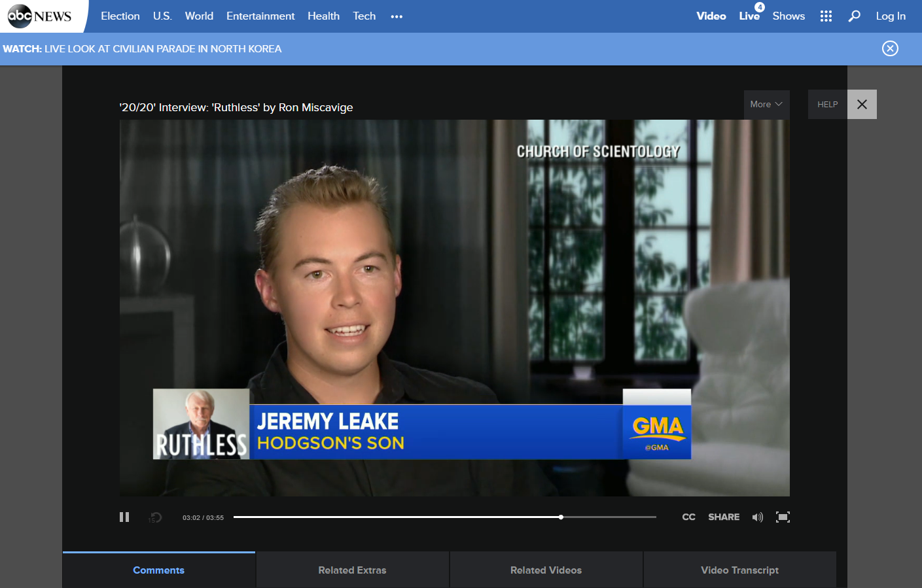Image resolution: width=922 pixels, height=588 pixels.
Task: Expand the three-dots navigation menu
Action: pyautogui.click(x=397, y=16)
